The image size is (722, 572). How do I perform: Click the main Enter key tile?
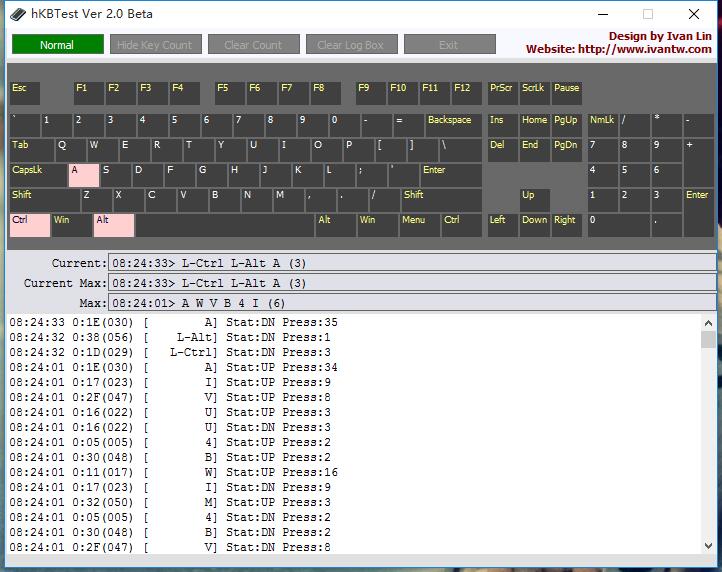point(451,175)
